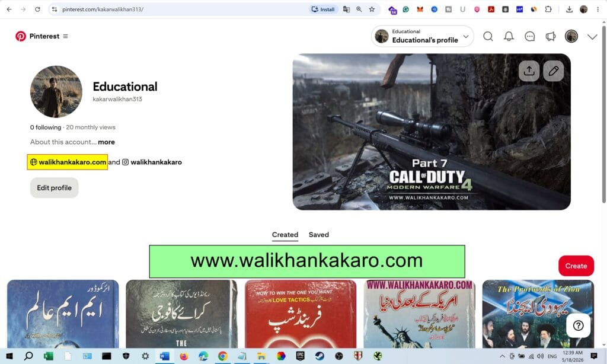Click the zoom magnifier icon in address bar
This screenshot has height=364, width=607.
[359, 9]
